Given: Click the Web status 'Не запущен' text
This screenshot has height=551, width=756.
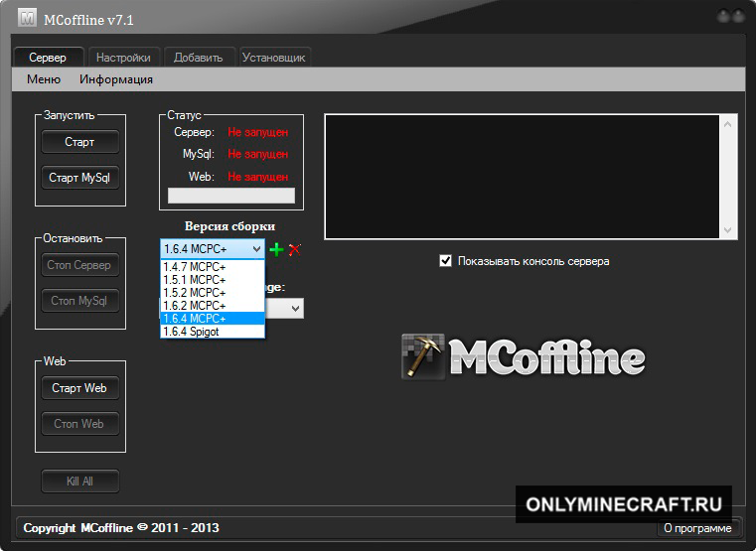Looking at the screenshot, I should pos(258,177).
